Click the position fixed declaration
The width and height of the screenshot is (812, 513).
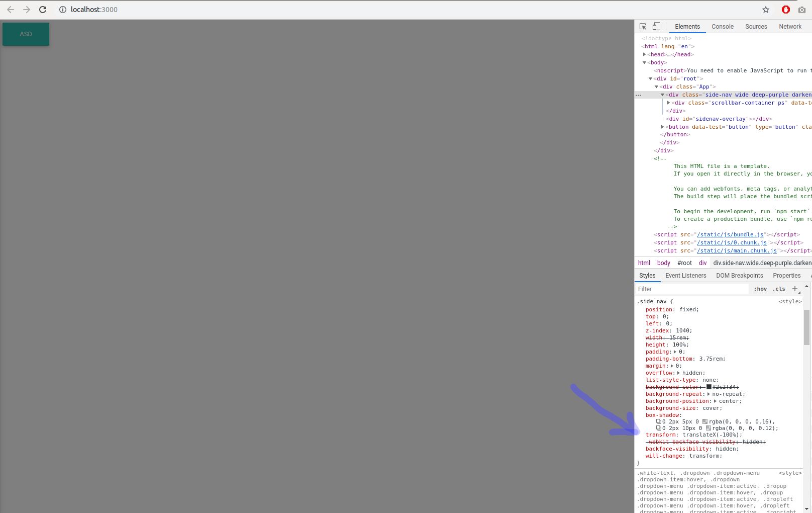tap(672, 309)
